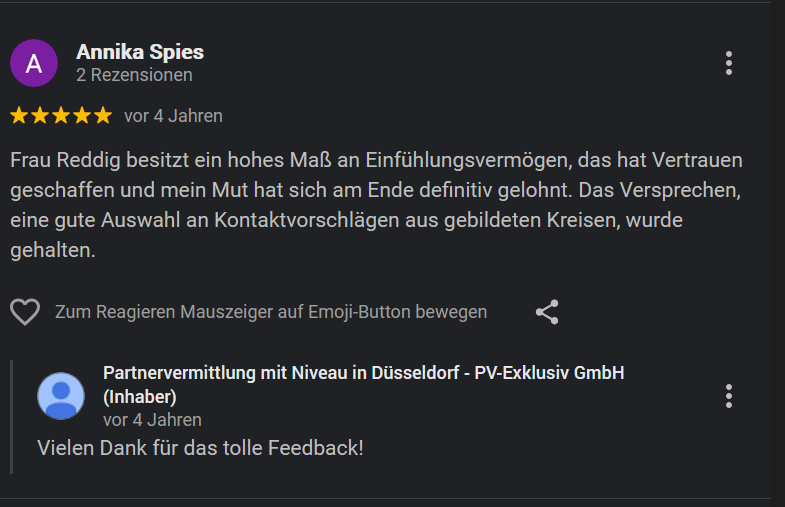Click the heart reaction icon
The width and height of the screenshot is (785, 507).
click(25, 312)
